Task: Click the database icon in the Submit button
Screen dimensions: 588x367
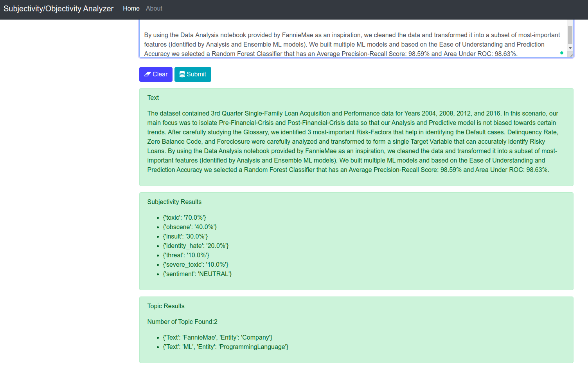Action: (x=182, y=74)
